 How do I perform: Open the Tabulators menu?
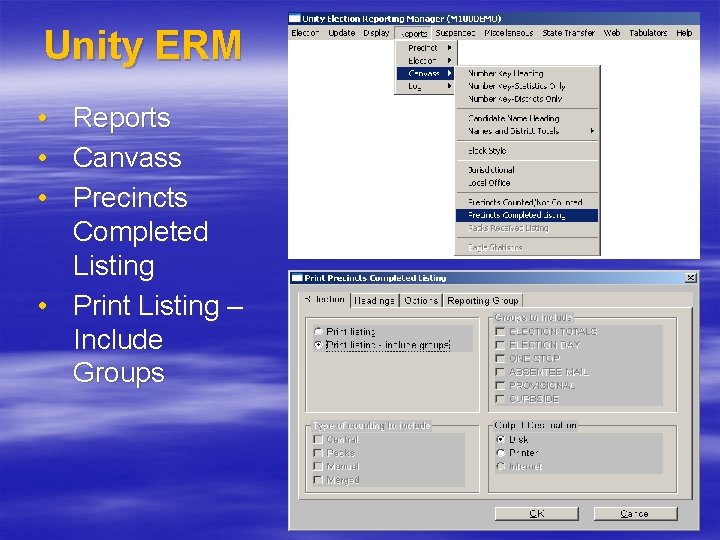pyautogui.click(x=648, y=33)
